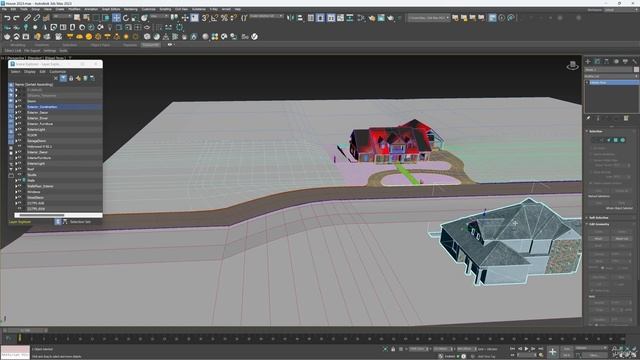Viewport: 640px width, 360px height.
Task: Click the Unlink Selection chain icon
Action: tap(37, 18)
